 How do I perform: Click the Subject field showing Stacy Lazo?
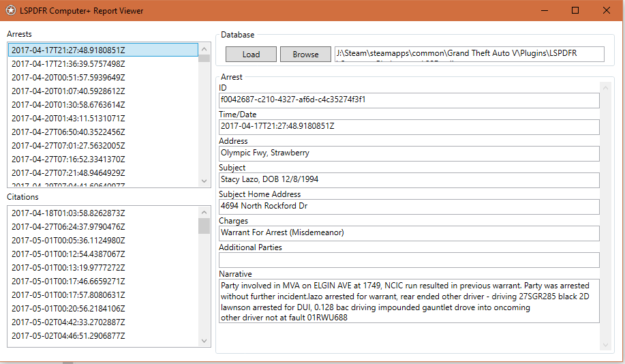tap(408, 180)
